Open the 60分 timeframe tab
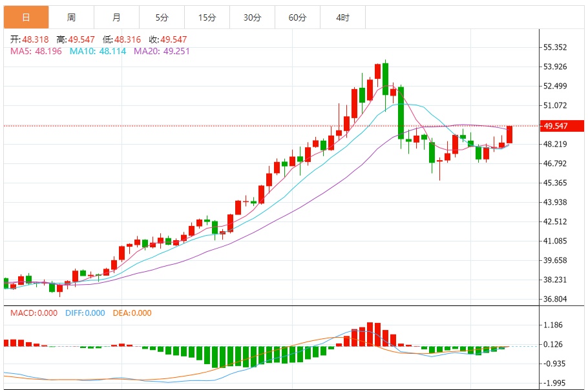This screenshot has width=588, height=390. coord(298,17)
